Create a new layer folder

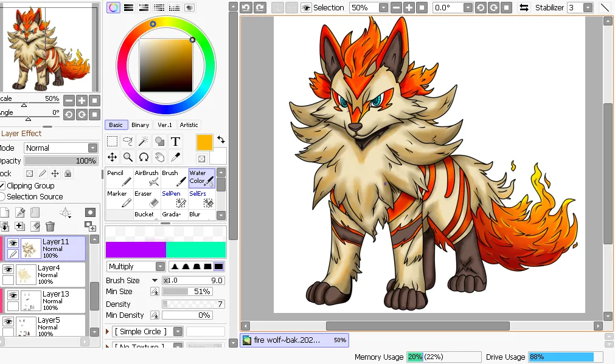pyautogui.click(x=35, y=212)
